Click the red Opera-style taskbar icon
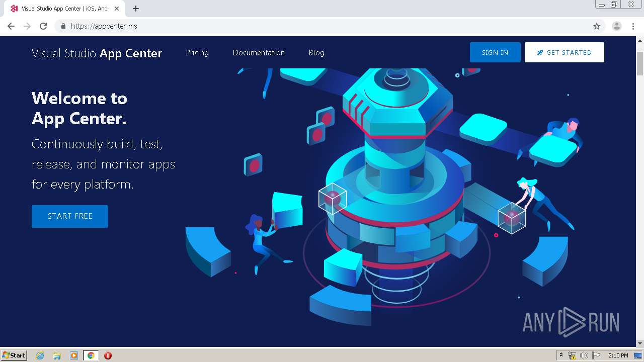This screenshot has width=644, height=362. pyautogui.click(x=108, y=355)
